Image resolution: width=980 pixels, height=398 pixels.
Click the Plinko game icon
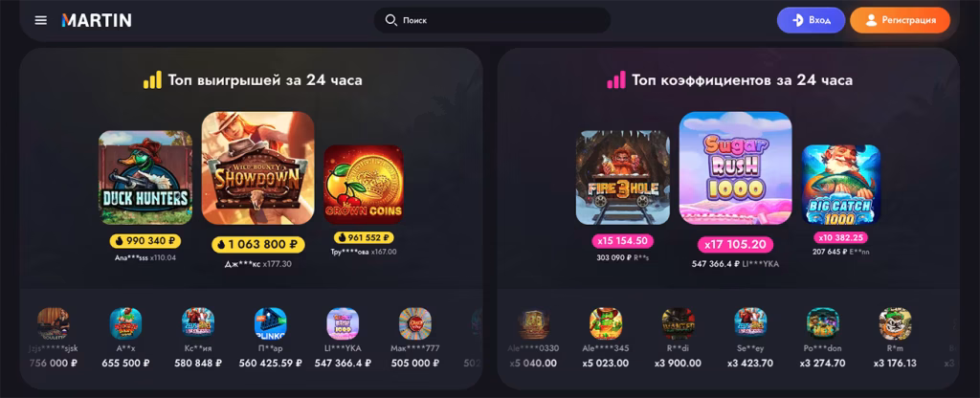[x=271, y=323]
